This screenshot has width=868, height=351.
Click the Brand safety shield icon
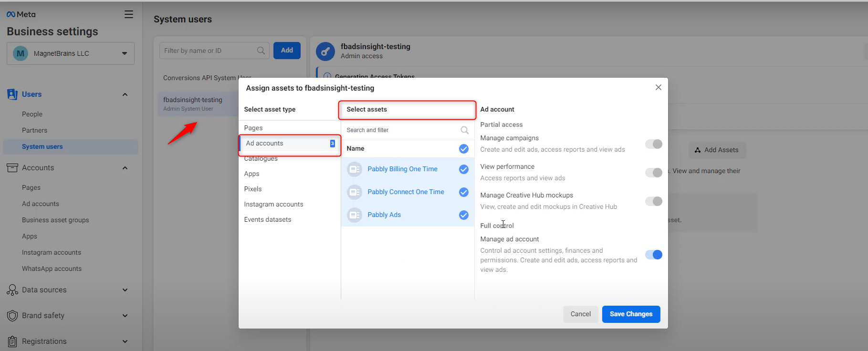click(x=12, y=316)
